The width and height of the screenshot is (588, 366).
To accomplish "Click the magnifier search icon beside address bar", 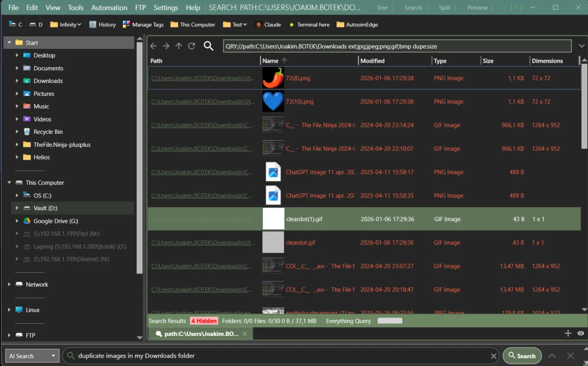I will click(x=209, y=46).
